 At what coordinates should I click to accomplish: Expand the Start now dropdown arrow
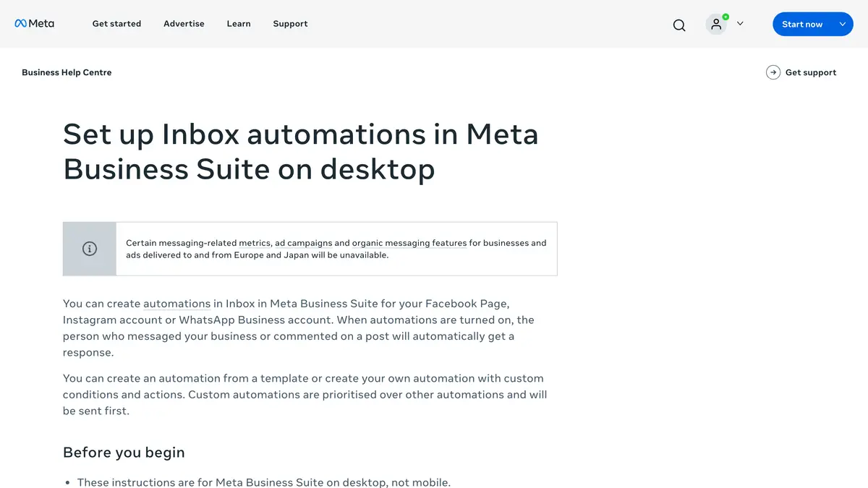pyautogui.click(x=843, y=24)
